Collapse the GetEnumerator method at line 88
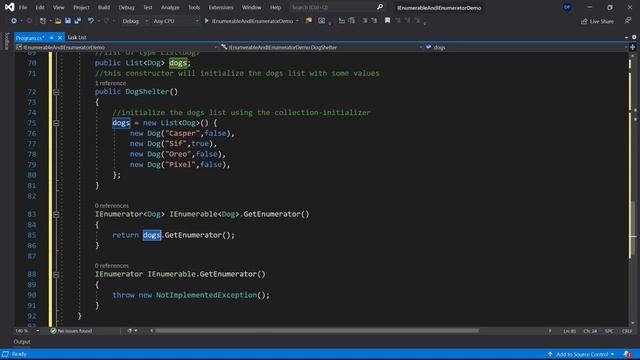The image size is (640, 360). point(56,275)
